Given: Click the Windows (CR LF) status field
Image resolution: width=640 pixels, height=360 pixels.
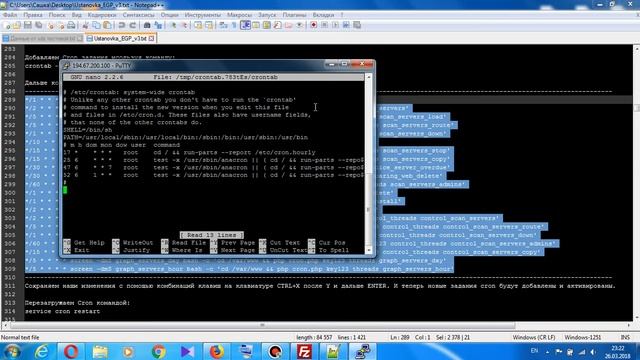Looking at the screenshot, I should (533, 338).
